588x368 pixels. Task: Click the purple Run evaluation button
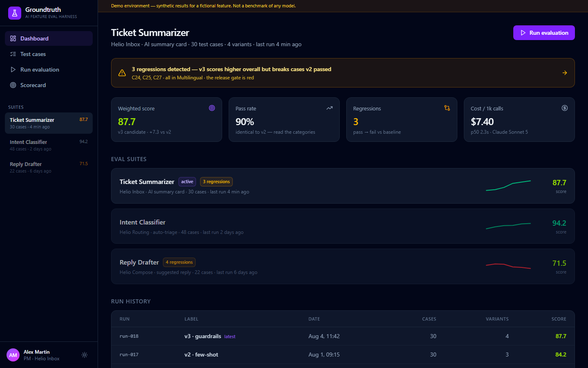pos(544,33)
